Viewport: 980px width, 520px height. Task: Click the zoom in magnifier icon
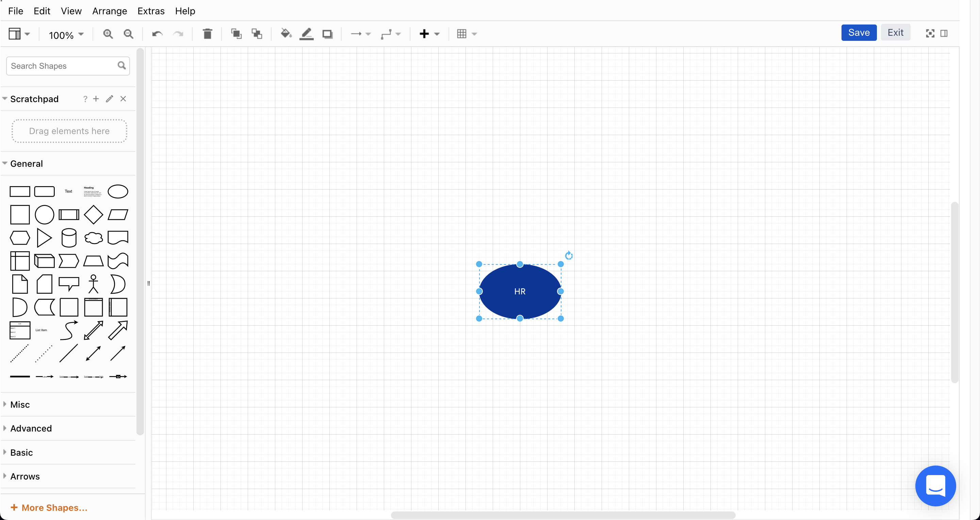(x=108, y=34)
